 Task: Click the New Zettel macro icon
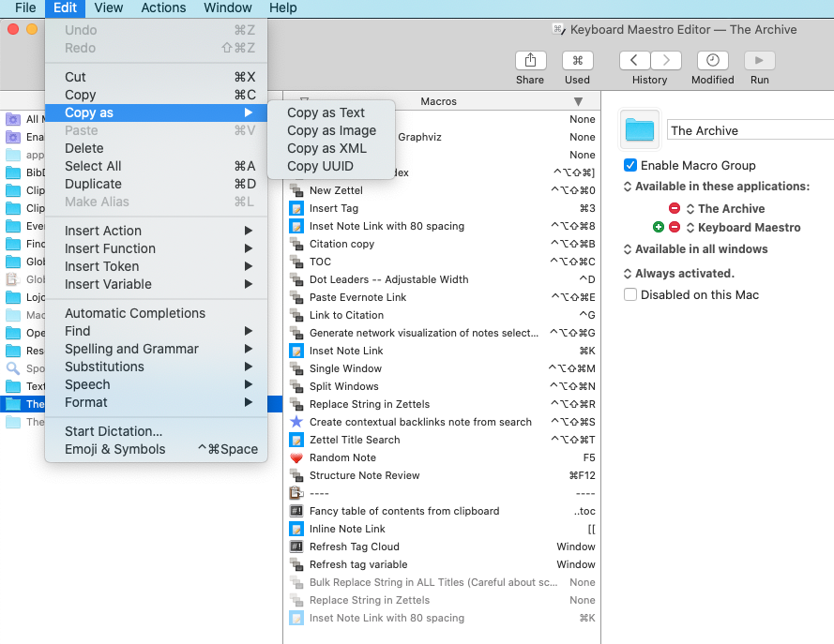click(296, 190)
